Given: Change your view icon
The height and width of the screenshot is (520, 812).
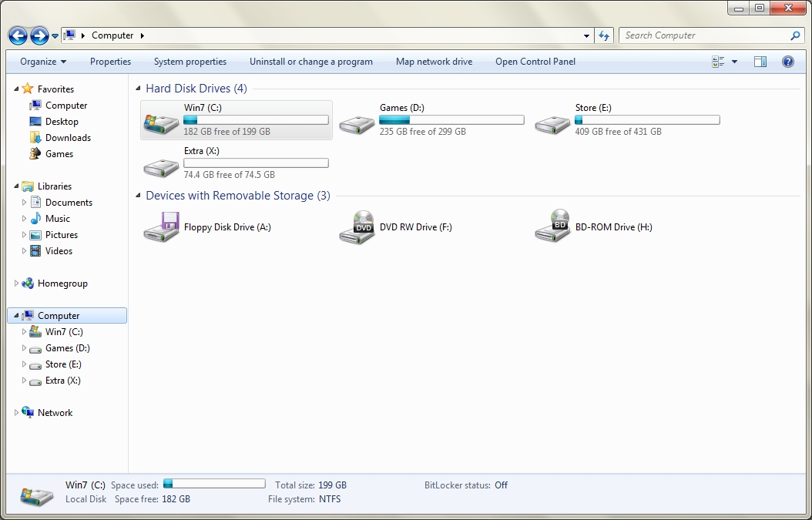Looking at the screenshot, I should (x=718, y=62).
